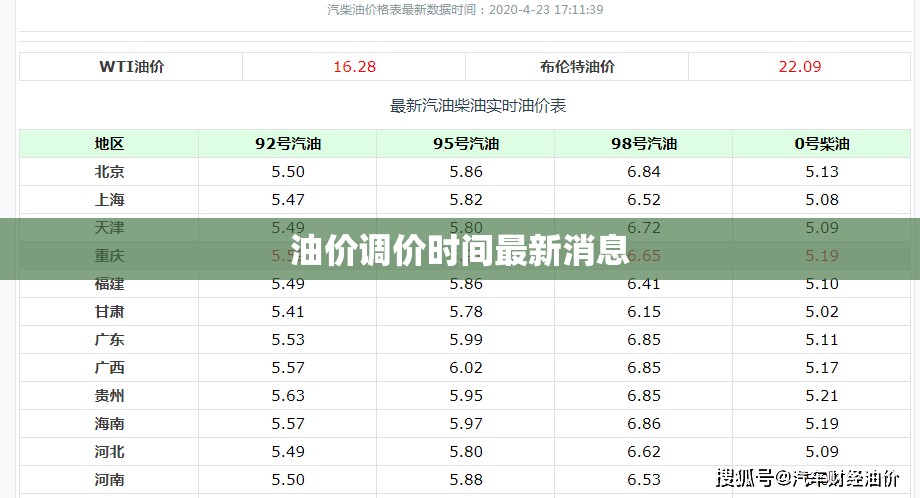This screenshot has height=498, width=920.
Task: Click 福建 row 95号 price 5.86
Action: (x=466, y=284)
